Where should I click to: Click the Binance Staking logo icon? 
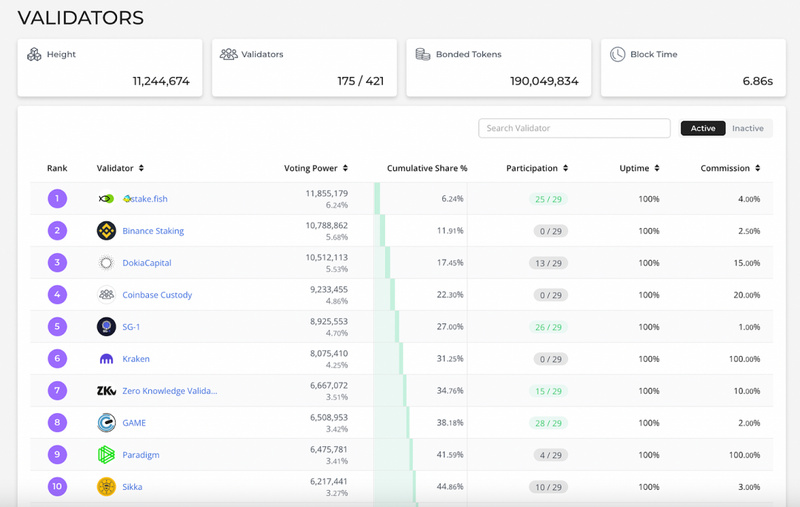(106, 231)
